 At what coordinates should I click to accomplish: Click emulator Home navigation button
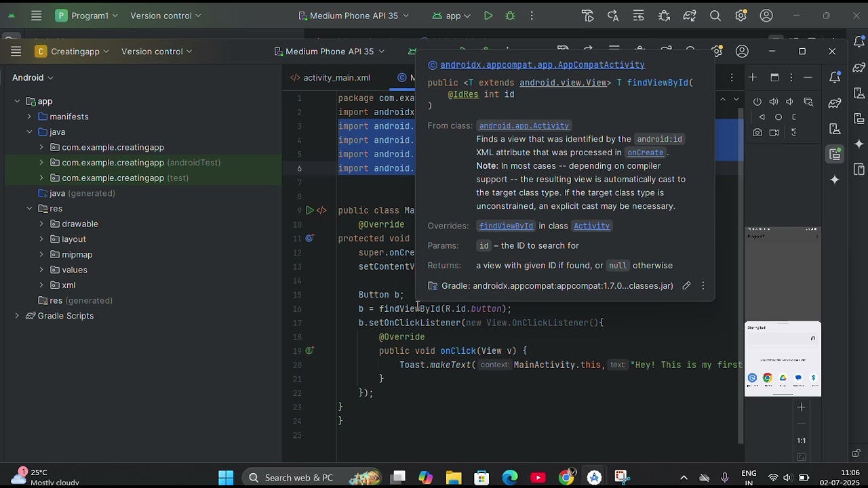778,117
